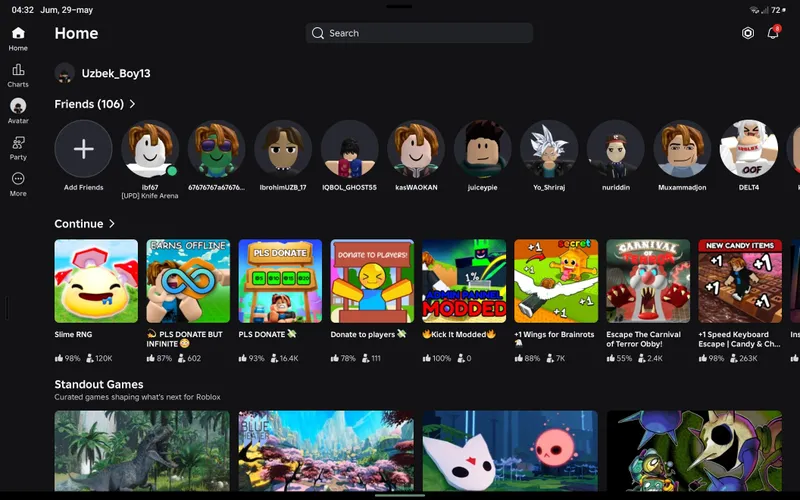This screenshot has width=800, height=500.
Task: Open the Charts sidebar icon
Action: coord(18,70)
